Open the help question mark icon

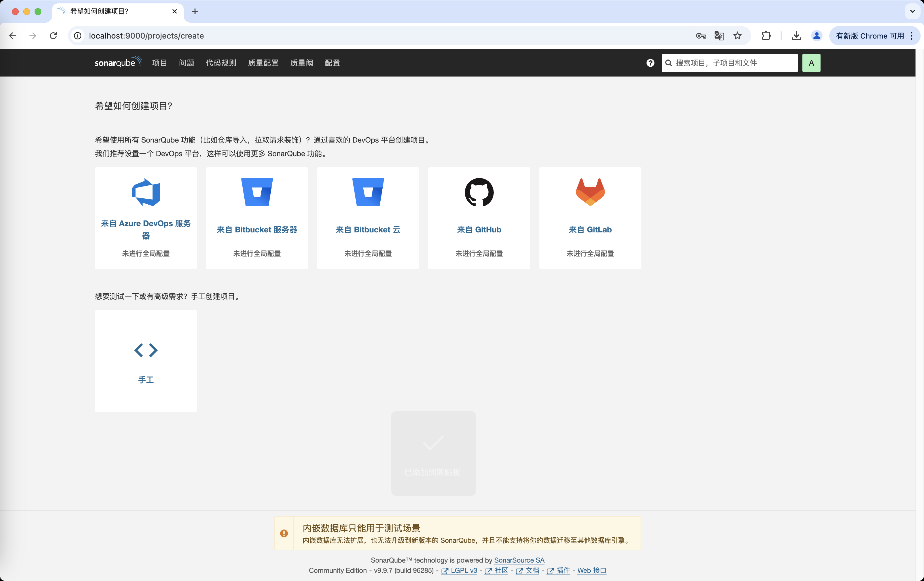click(x=650, y=63)
